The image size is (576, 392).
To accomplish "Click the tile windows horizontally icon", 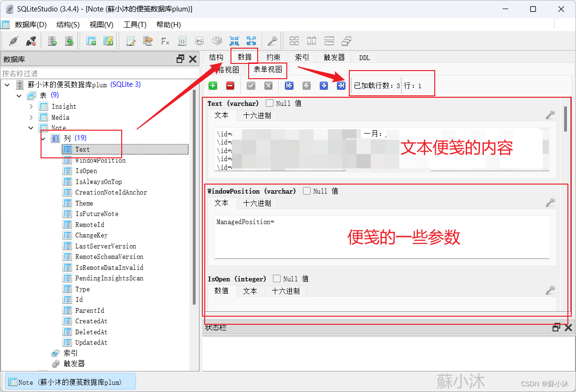I will (312, 41).
